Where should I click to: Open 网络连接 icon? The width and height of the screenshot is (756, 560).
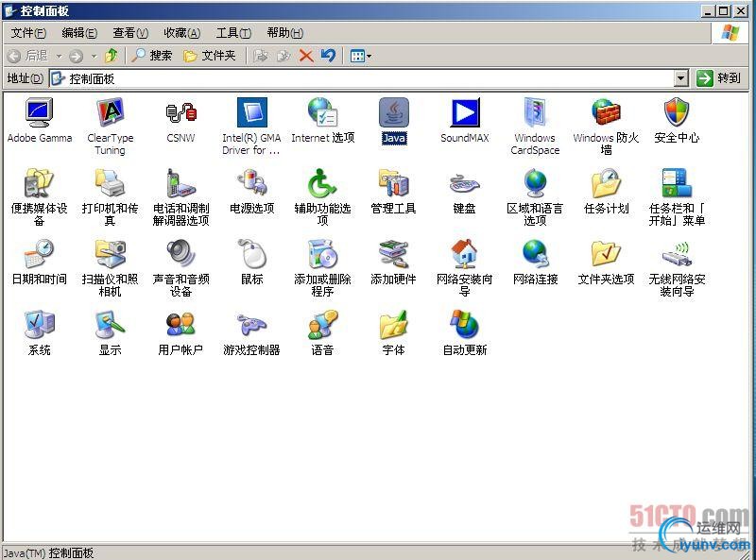point(535,254)
